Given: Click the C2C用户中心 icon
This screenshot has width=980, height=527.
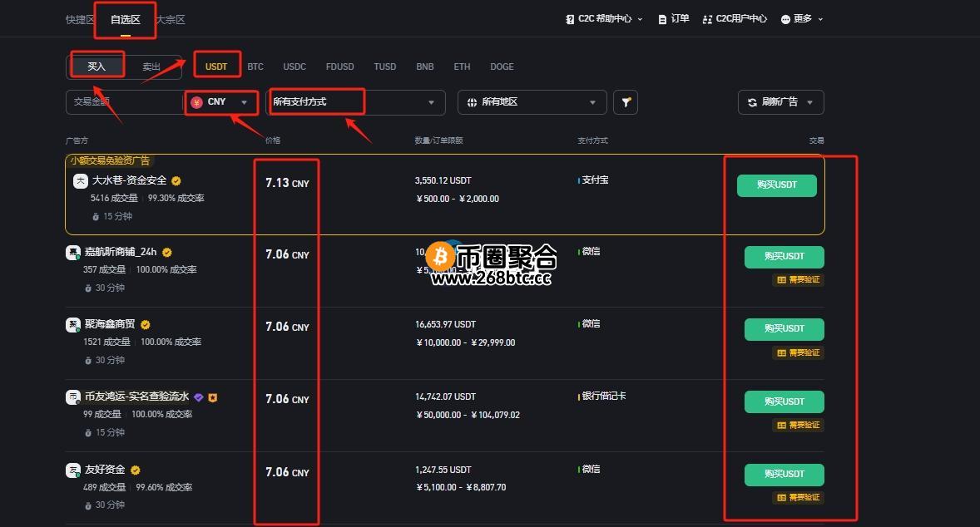Looking at the screenshot, I should pos(707,19).
